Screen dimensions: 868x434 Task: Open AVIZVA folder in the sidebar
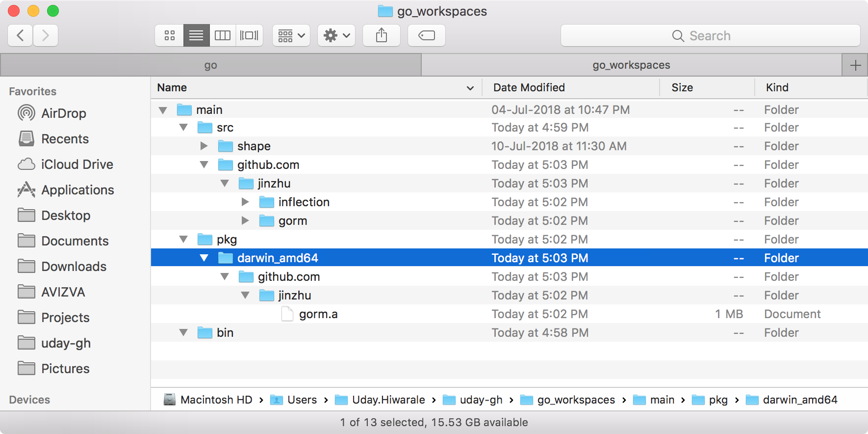pyautogui.click(x=51, y=292)
